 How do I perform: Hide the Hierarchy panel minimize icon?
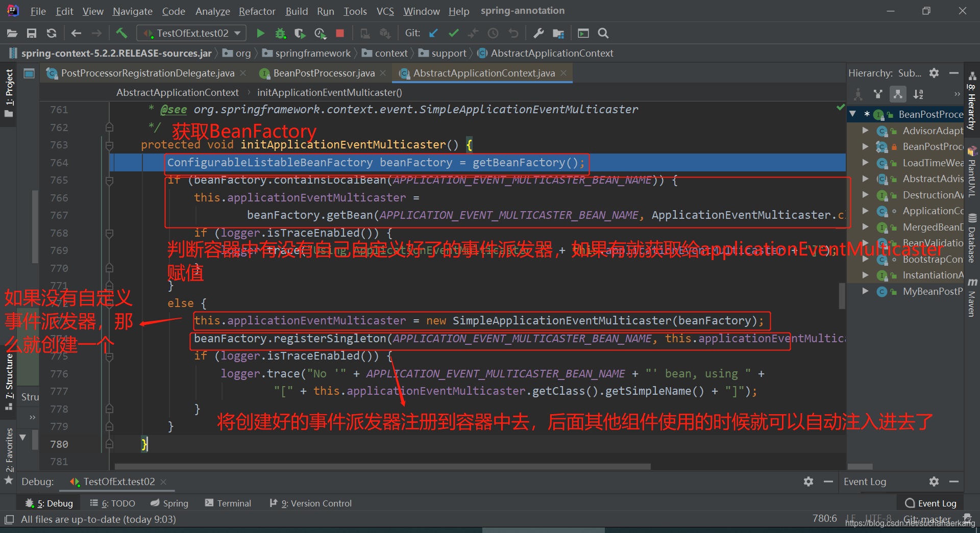point(954,73)
